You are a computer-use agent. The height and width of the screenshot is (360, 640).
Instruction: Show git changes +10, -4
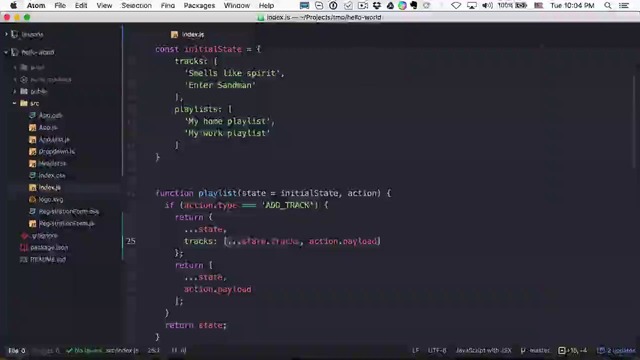pos(573,350)
